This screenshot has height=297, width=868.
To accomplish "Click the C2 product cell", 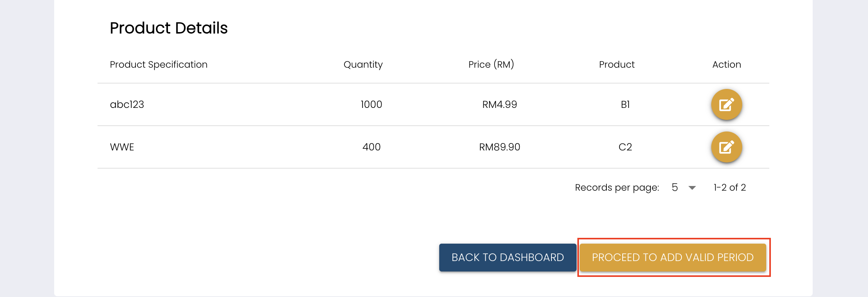I will (625, 147).
